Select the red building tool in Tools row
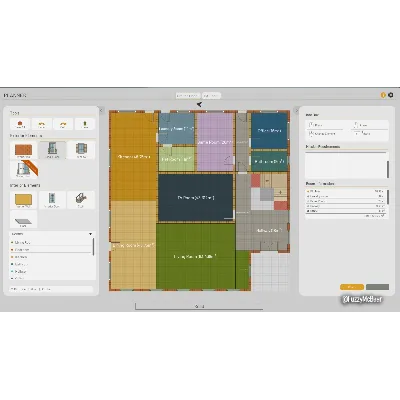The width and height of the screenshot is (400, 400). 20,124
